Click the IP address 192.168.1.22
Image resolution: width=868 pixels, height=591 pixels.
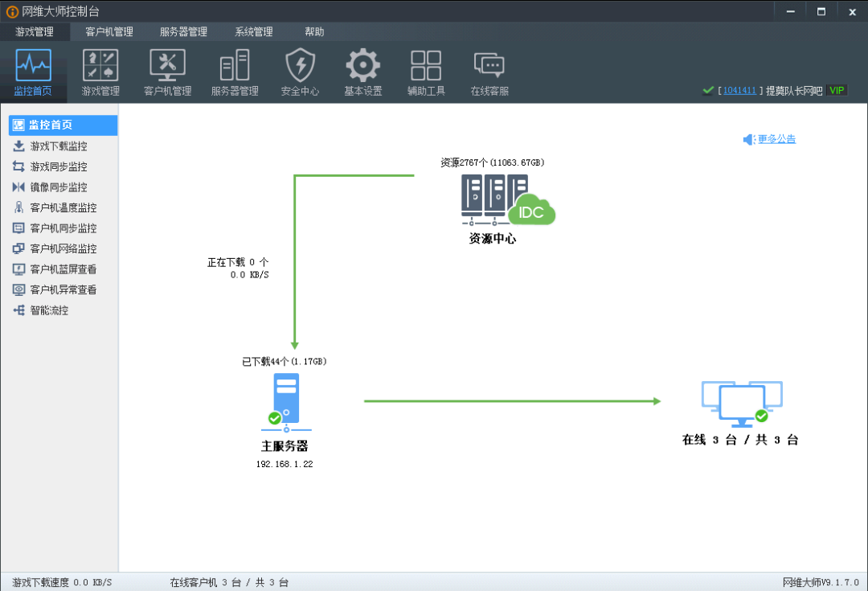285,464
